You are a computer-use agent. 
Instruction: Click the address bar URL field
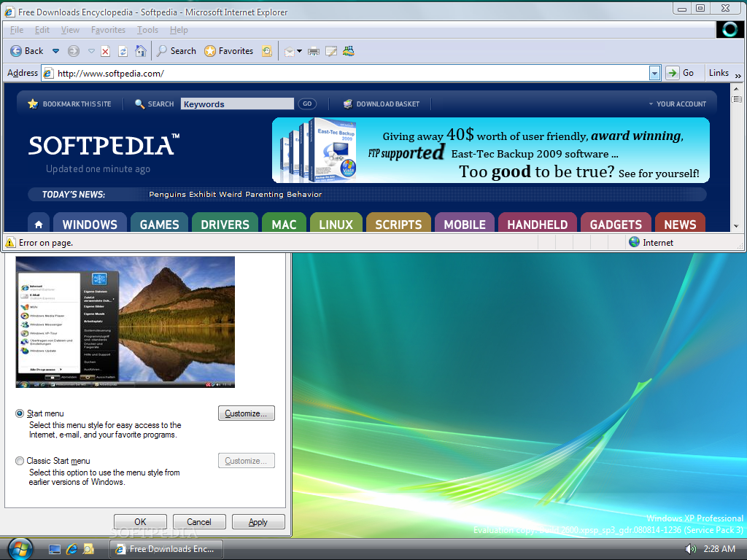point(345,74)
